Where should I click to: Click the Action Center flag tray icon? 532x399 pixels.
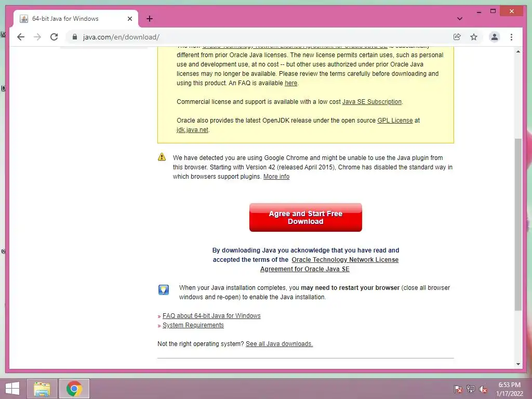[x=458, y=389]
